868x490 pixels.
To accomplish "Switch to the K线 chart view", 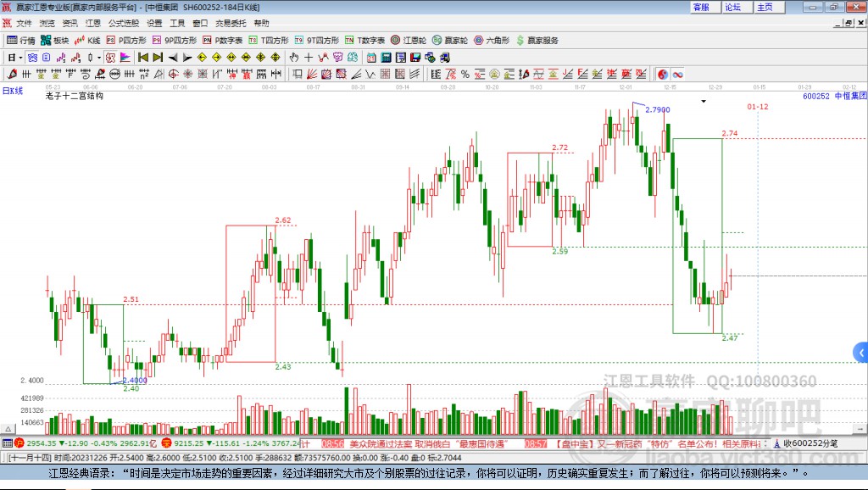I will click(x=87, y=41).
